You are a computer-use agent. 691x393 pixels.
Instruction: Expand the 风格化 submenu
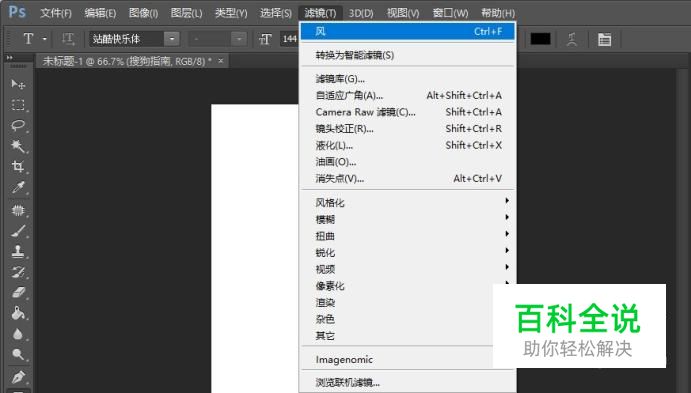(408, 203)
